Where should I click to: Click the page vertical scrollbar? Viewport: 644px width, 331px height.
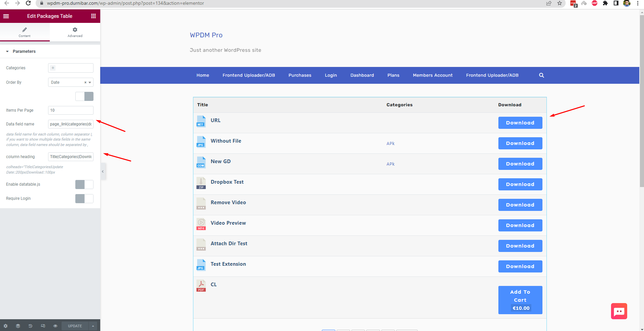[x=642, y=101]
